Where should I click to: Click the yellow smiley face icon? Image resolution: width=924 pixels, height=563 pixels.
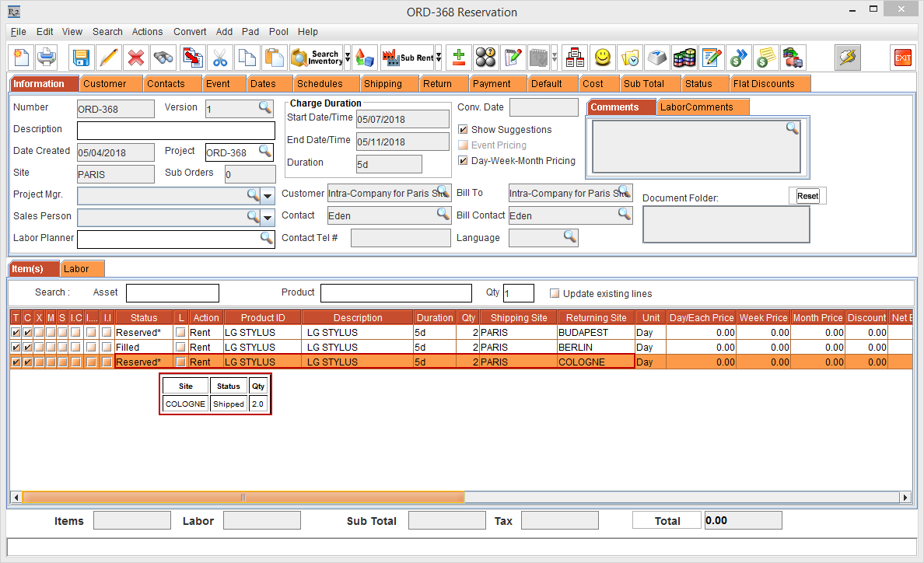click(602, 58)
